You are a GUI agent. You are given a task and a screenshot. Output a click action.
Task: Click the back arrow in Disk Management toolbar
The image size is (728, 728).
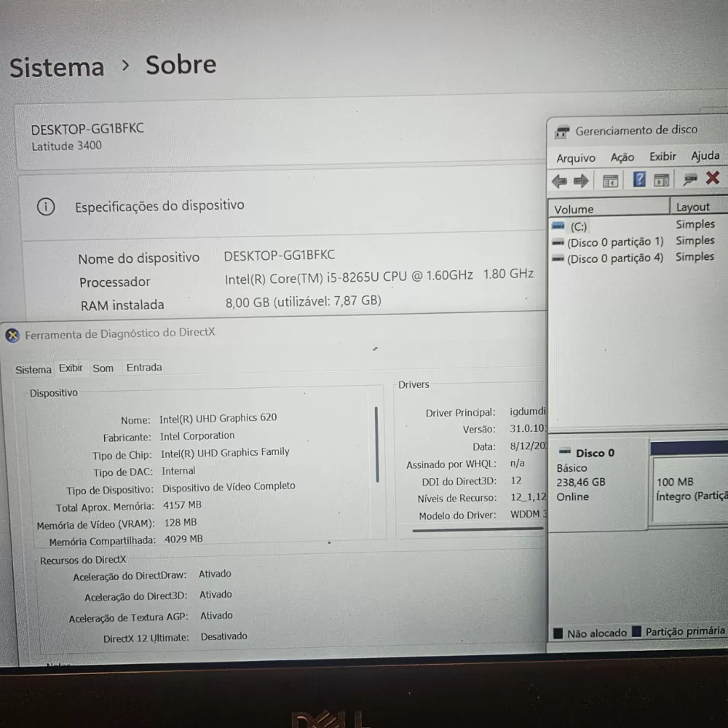coord(559,181)
